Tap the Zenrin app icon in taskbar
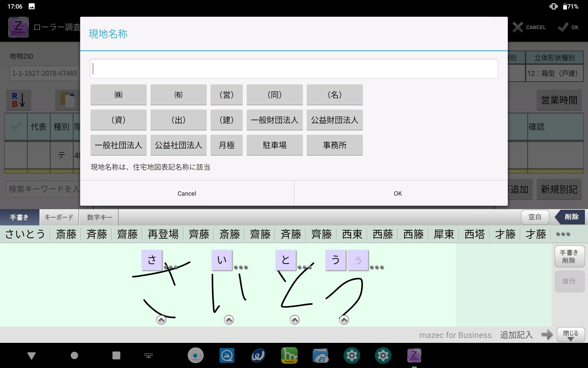The image size is (588, 368). (414, 355)
